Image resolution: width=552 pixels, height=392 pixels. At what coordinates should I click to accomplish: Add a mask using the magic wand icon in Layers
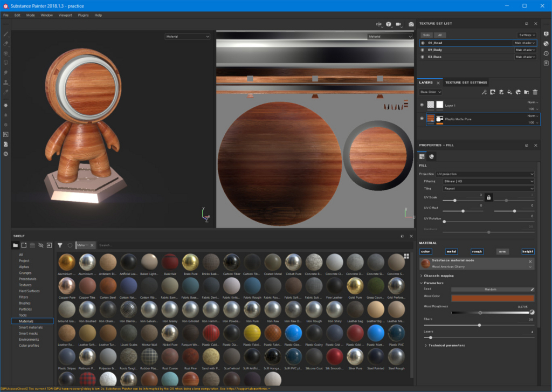pos(485,92)
